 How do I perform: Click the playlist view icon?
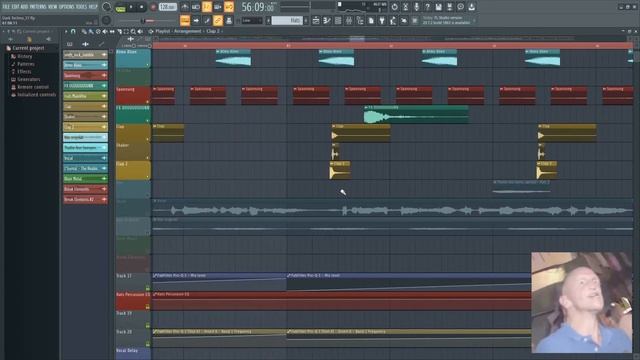[316, 20]
